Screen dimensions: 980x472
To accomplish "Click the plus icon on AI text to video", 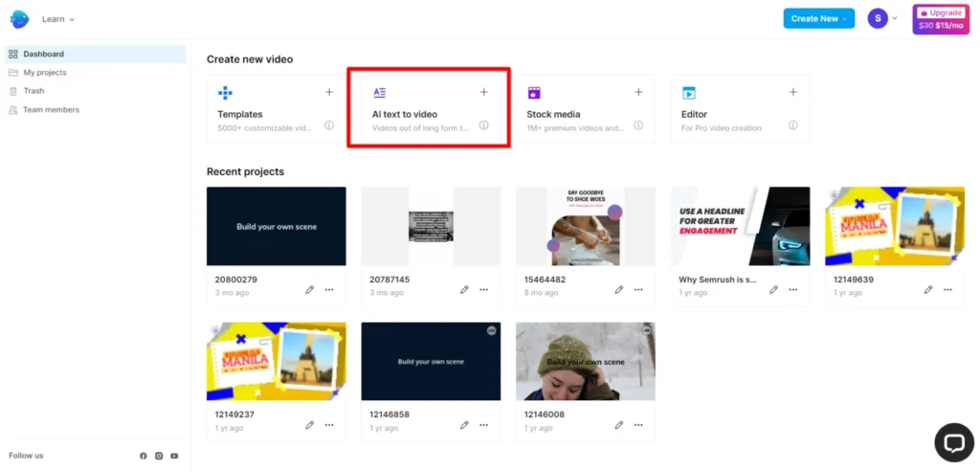I will [x=483, y=92].
